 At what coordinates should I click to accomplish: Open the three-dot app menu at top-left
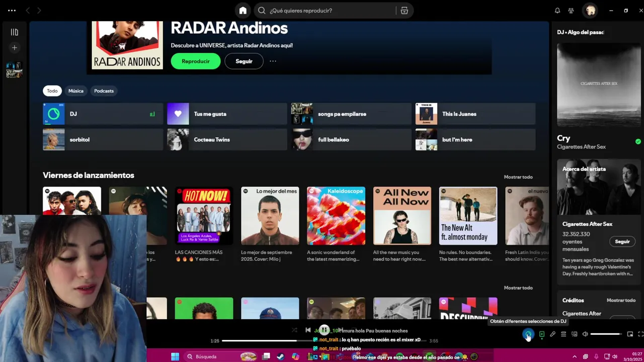coord(12,11)
